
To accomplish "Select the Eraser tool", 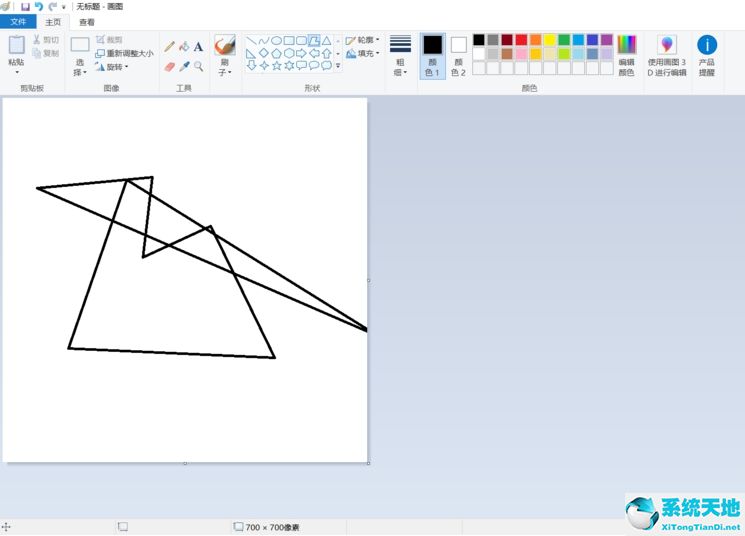I will point(170,66).
